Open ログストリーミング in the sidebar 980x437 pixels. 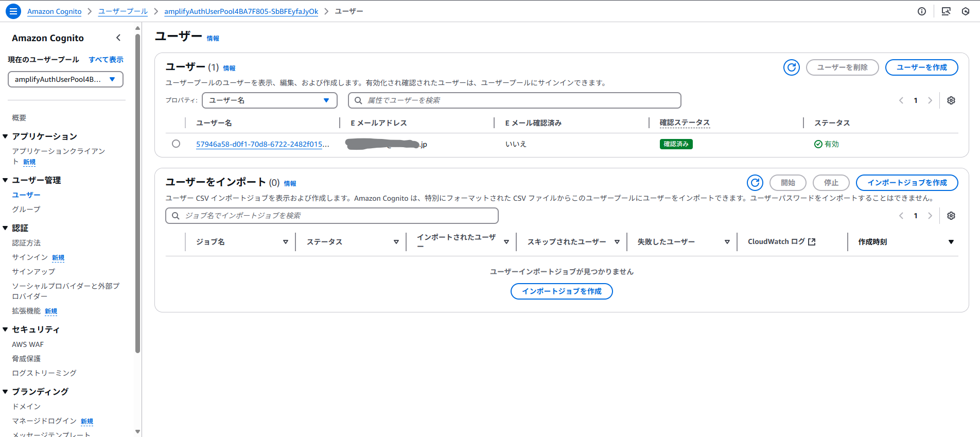(x=44, y=373)
